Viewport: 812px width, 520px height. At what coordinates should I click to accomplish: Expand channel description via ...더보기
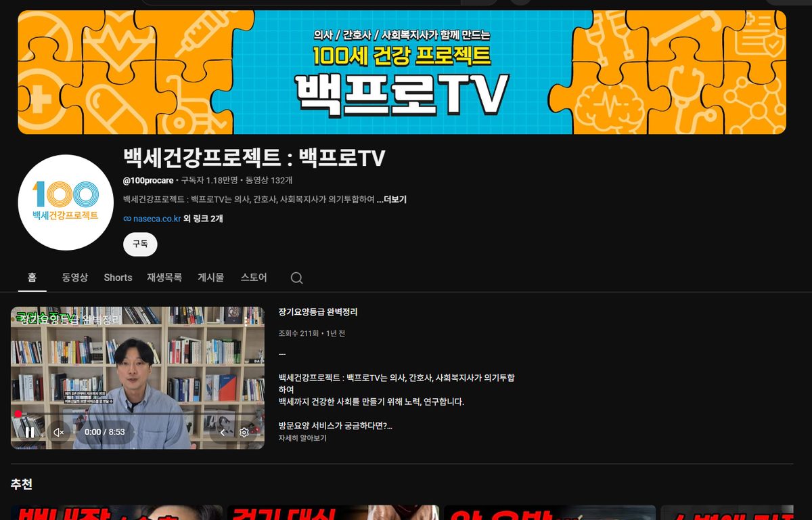click(392, 199)
